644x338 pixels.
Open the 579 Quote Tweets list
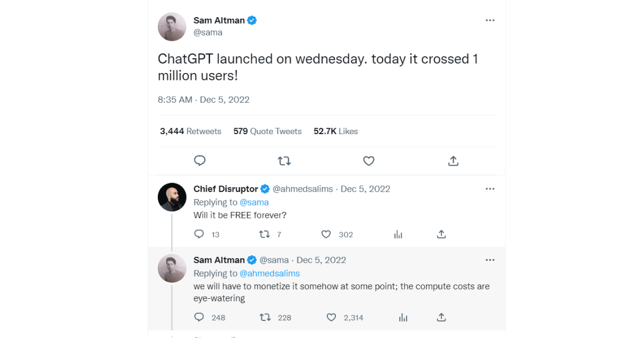coord(267,131)
